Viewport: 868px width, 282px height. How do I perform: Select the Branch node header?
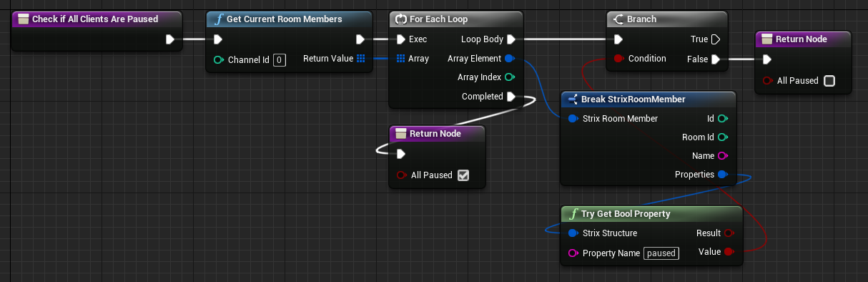667,19
